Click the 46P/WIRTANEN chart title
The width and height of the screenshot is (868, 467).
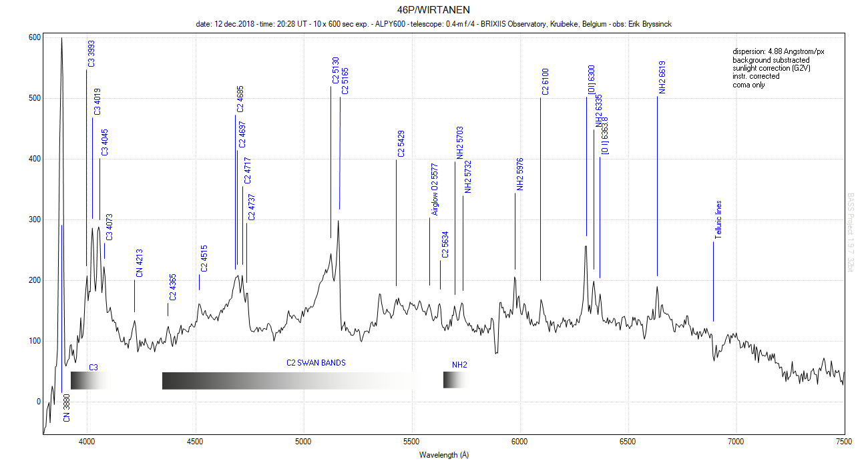click(433, 11)
